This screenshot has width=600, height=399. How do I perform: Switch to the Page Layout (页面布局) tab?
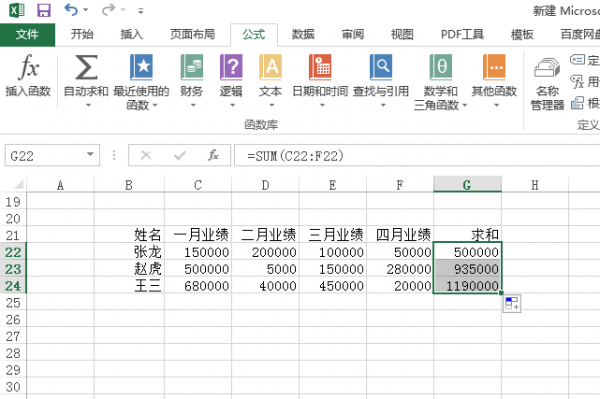click(192, 34)
